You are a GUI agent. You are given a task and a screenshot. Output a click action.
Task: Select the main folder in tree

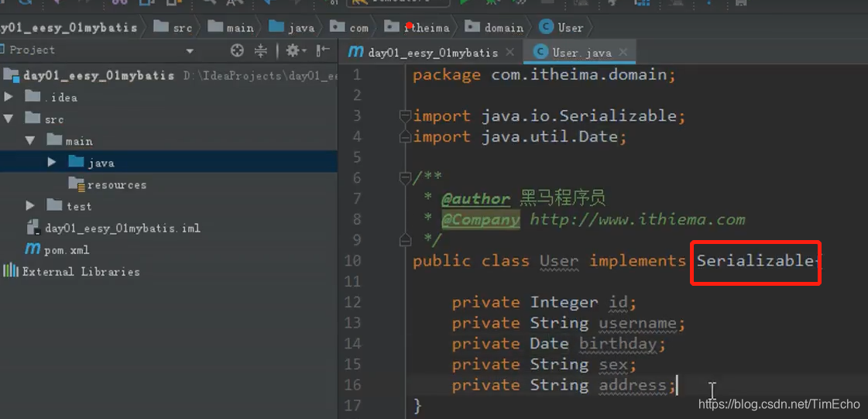click(79, 141)
